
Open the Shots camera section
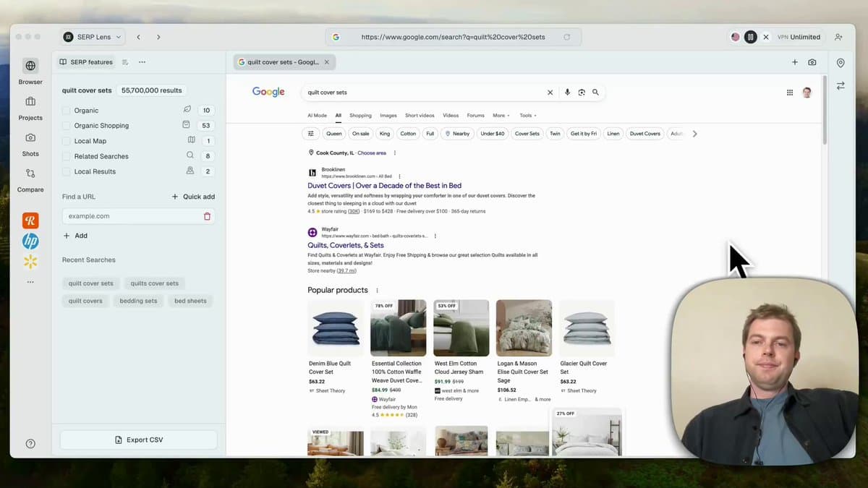click(30, 144)
